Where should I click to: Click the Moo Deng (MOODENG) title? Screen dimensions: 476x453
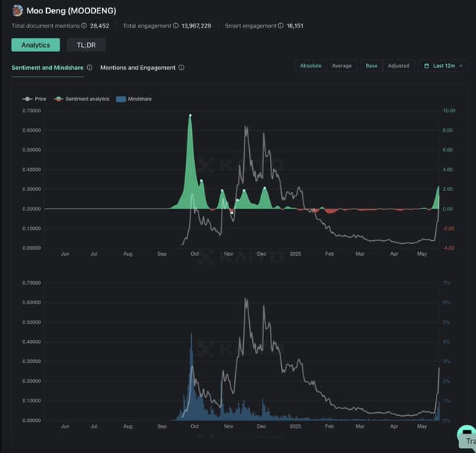pos(71,10)
